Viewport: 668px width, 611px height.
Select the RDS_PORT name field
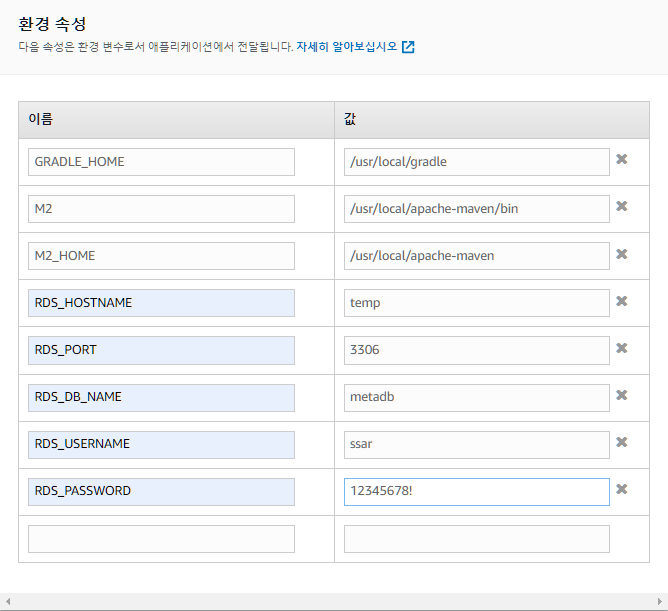[x=161, y=350]
